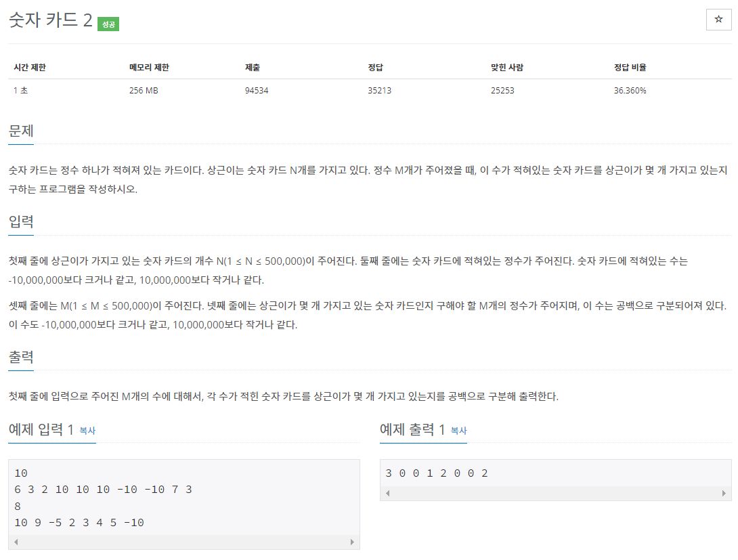Click the memory value 256 MB
738x560 pixels.
(x=144, y=90)
